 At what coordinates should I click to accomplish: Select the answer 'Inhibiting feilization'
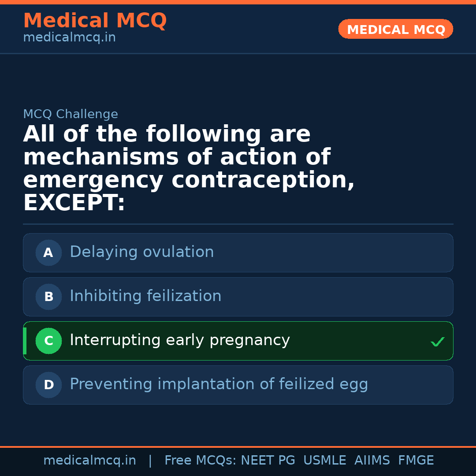click(x=145, y=296)
